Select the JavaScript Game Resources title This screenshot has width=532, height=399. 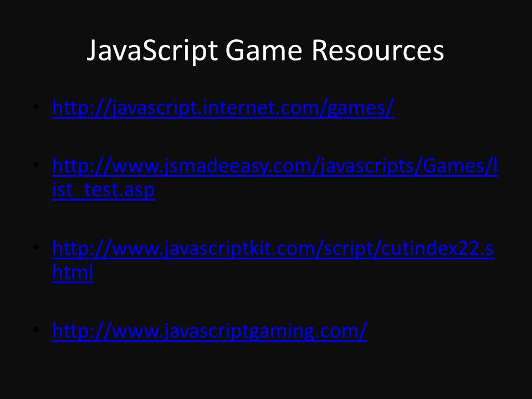pos(265,50)
